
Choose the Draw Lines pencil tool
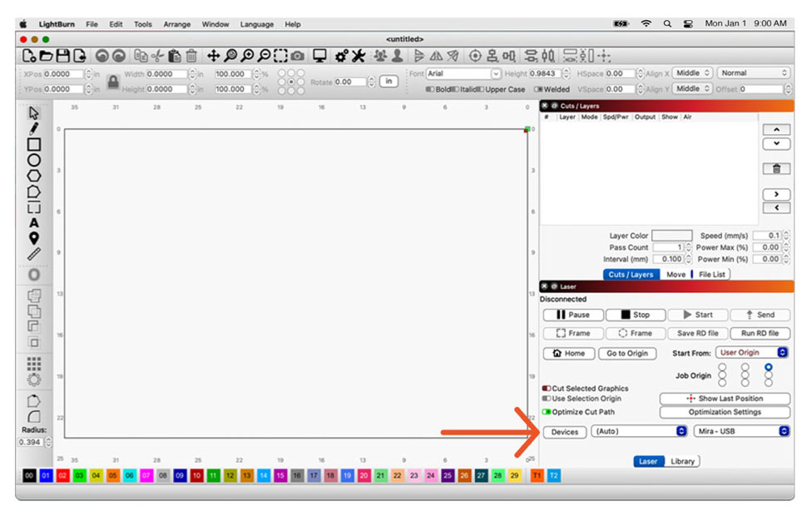tap(33, 128)
